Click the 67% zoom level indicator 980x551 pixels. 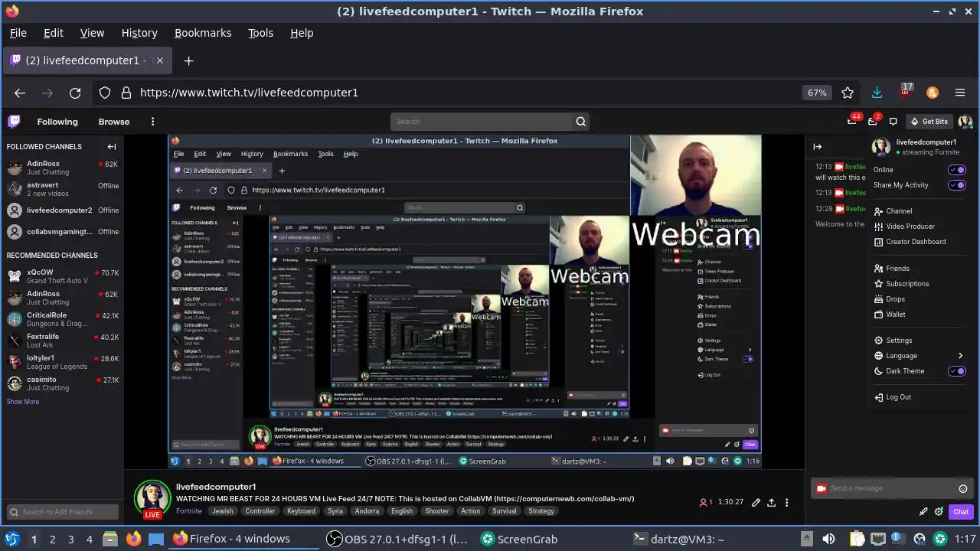tap(817, 93)
